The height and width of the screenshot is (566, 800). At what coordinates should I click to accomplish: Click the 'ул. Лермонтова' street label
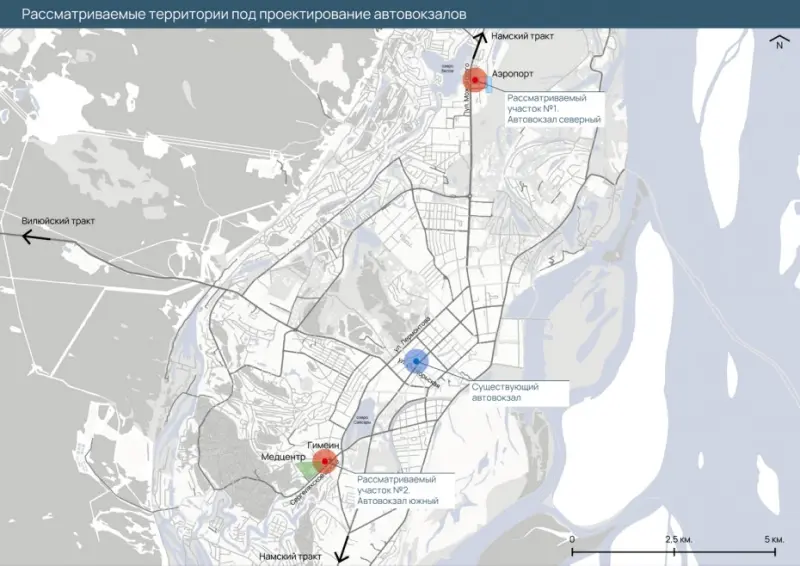tap(412, 335)
